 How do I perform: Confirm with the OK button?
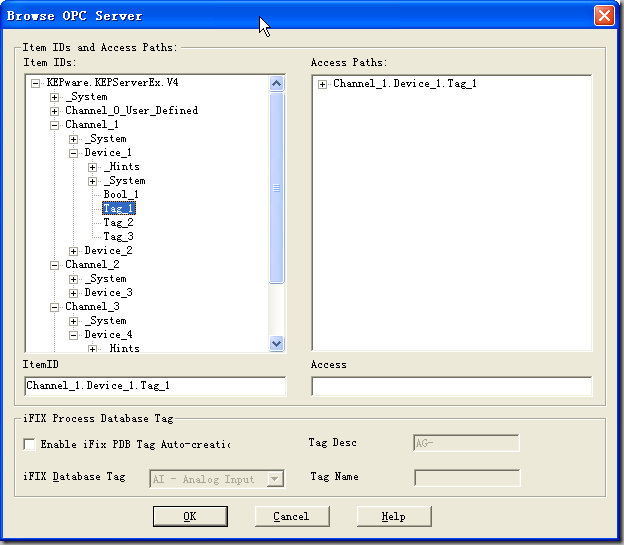point(190,516)
